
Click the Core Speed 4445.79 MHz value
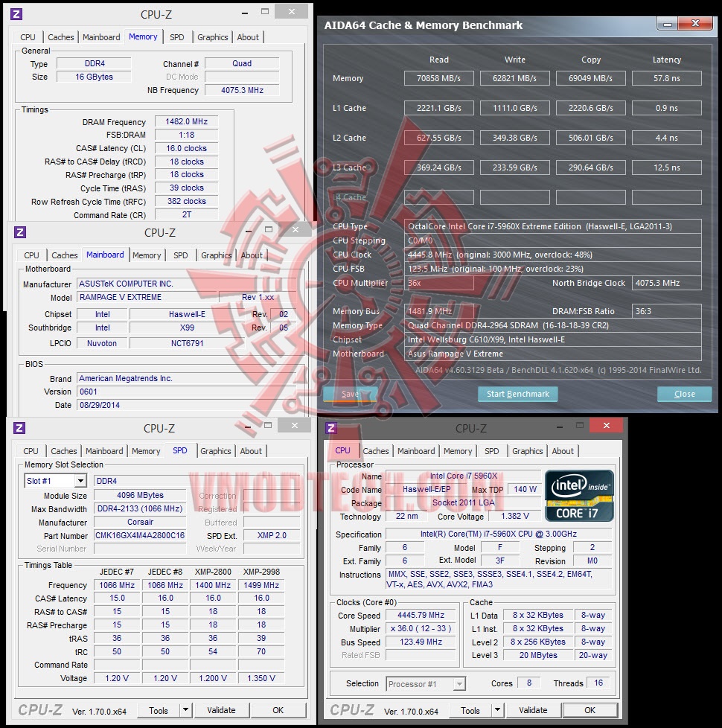click(x=421, y=615)
